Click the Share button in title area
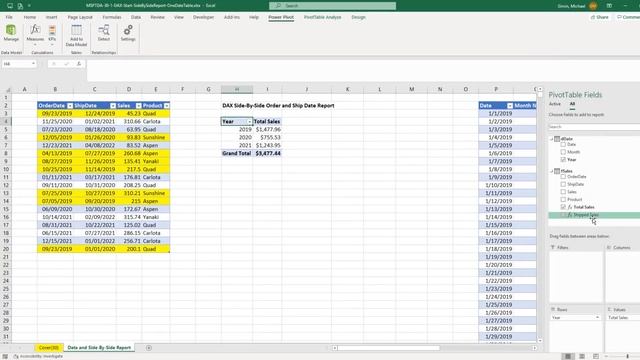 tap(600, 17)
